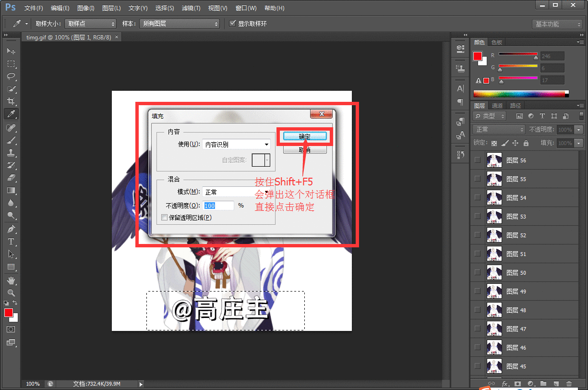Select the Crop tool
588x390 pixels.
(11, 101)
